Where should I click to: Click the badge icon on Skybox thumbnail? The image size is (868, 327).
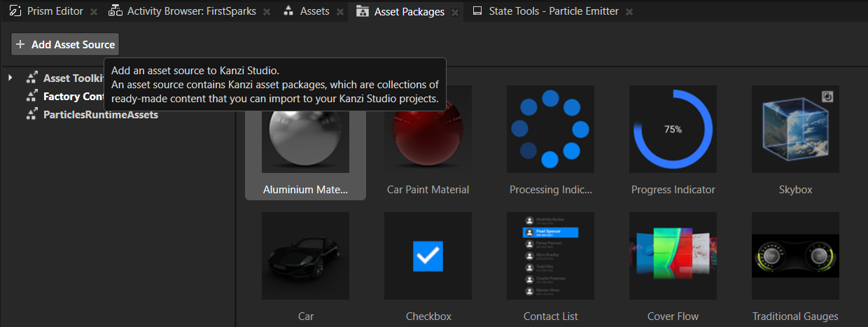827,97
